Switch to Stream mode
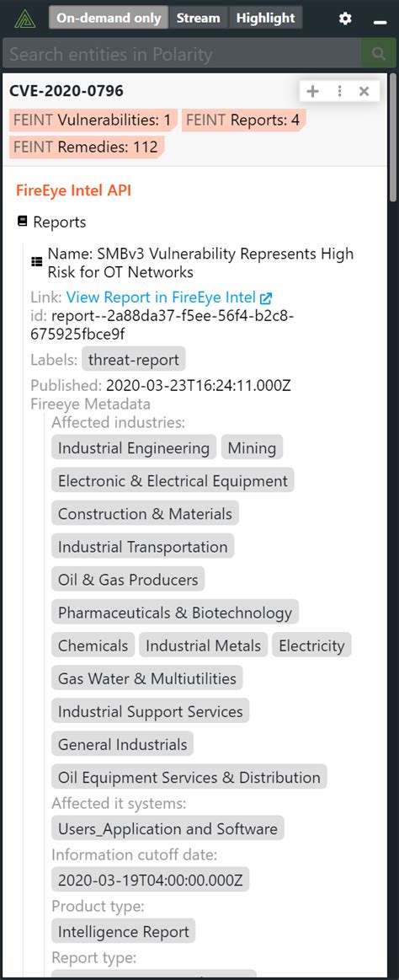 point(198,19)
